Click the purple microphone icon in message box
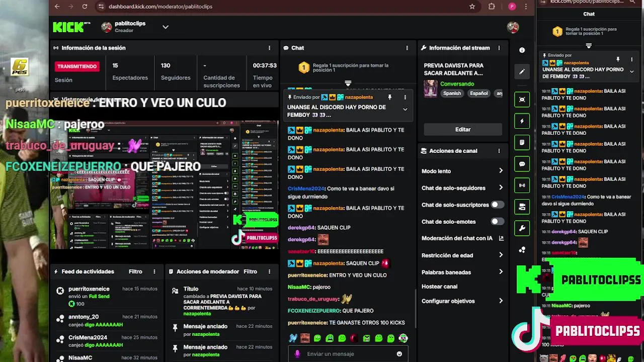The image size is (644, 362). pyautogui.click(x=297, y=354)
